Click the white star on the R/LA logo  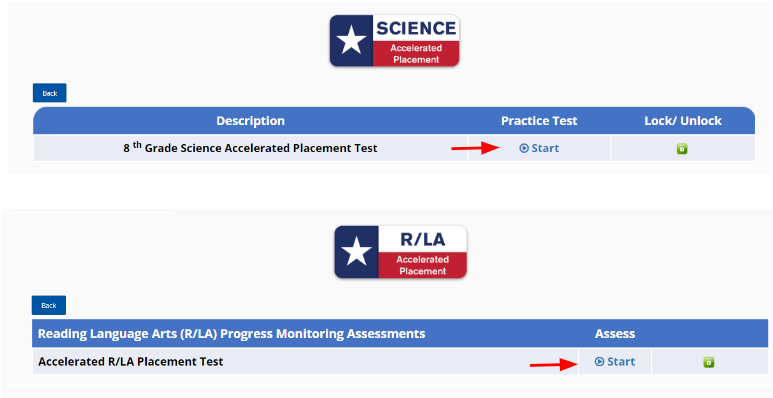356,252
